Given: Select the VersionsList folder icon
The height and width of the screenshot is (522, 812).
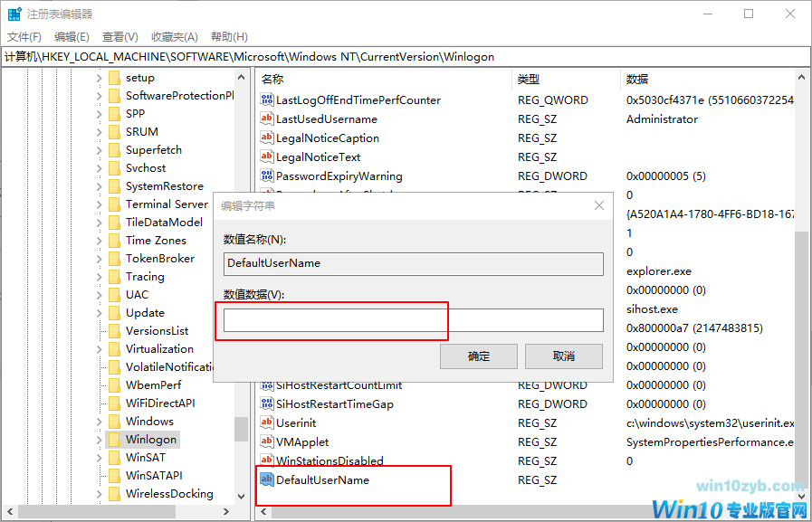Looking at the screenshot, I should pos(114,331).
